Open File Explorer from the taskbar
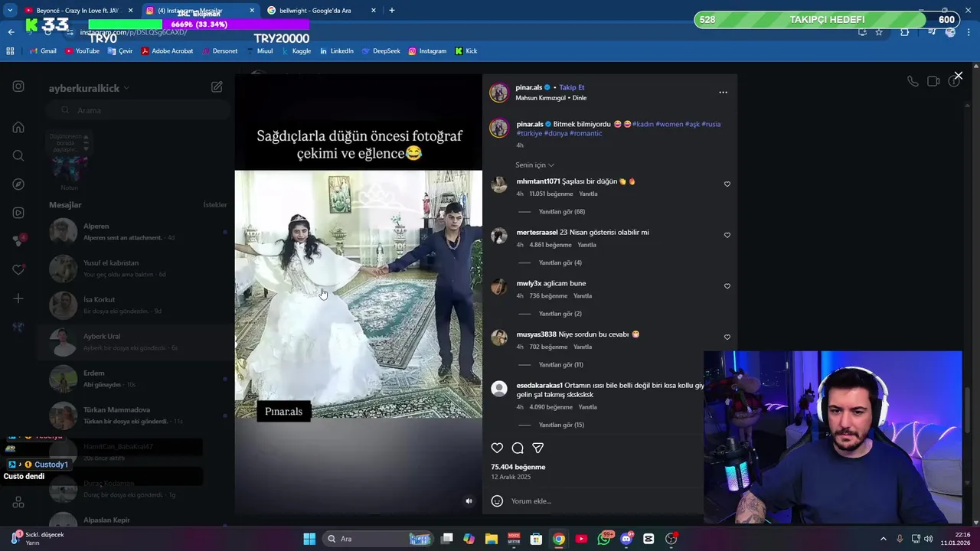This screenshot has height=551, width=980. [x=491, y=539]
